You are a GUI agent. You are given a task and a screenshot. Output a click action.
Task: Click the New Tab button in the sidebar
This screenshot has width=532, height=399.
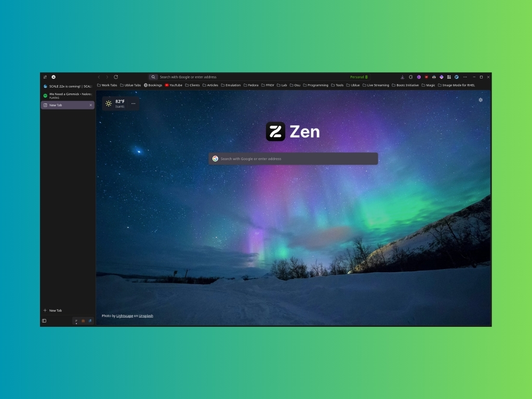pyautogui.click(x=68, y=310)
